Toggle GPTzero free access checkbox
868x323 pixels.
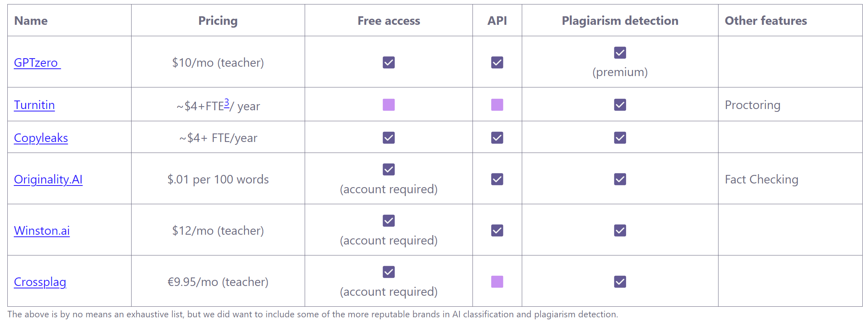(x=389, y=62)
